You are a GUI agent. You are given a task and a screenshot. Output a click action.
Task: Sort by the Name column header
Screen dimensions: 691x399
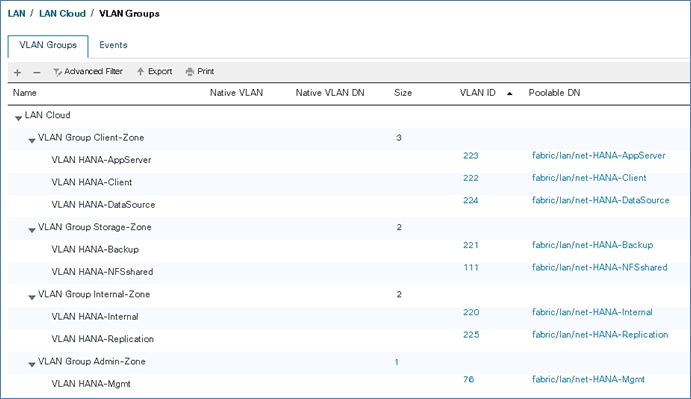[x=25, y=93]
